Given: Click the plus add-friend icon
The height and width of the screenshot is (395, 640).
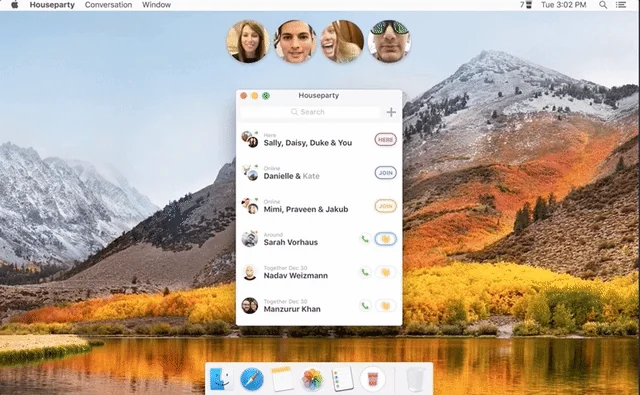Looking at the screenshot, I should [x=391, y=112].
